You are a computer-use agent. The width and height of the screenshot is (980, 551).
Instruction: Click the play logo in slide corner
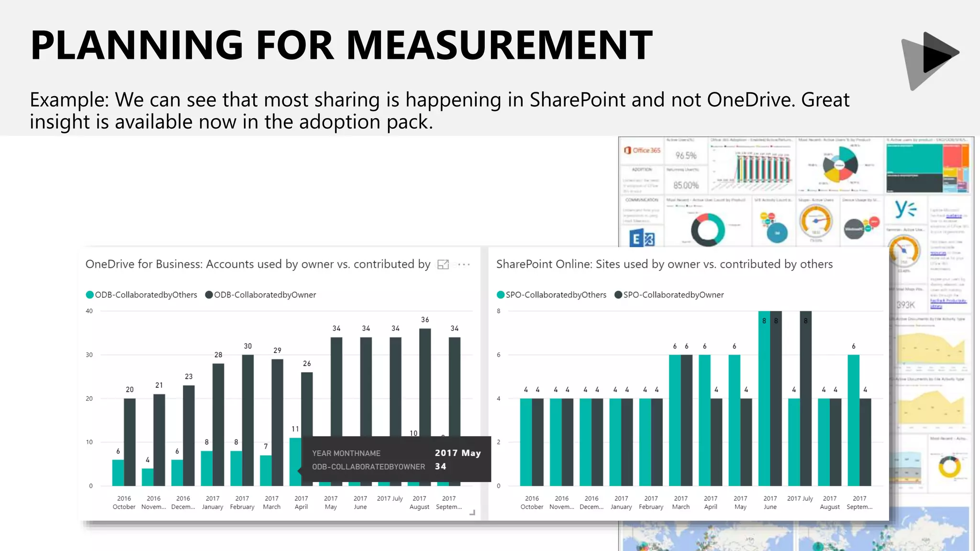pyautogui.click(x=930, y=61)
